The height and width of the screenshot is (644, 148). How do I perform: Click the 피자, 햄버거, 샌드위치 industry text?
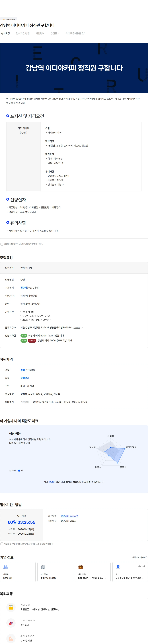click(92, 578)
